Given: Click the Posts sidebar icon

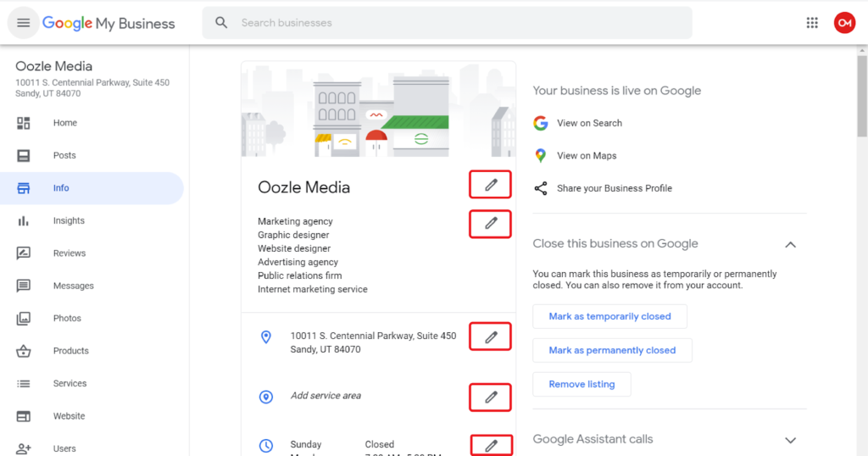Looking at the screenshot, I should click(23, 155).
